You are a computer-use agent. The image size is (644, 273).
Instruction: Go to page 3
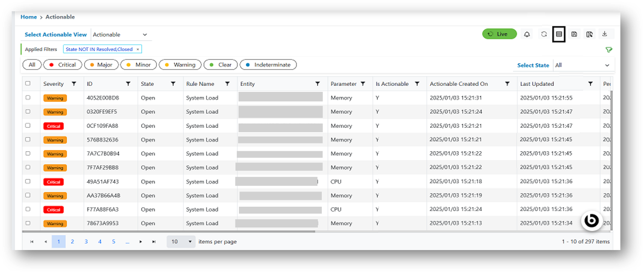coord(86,242)
